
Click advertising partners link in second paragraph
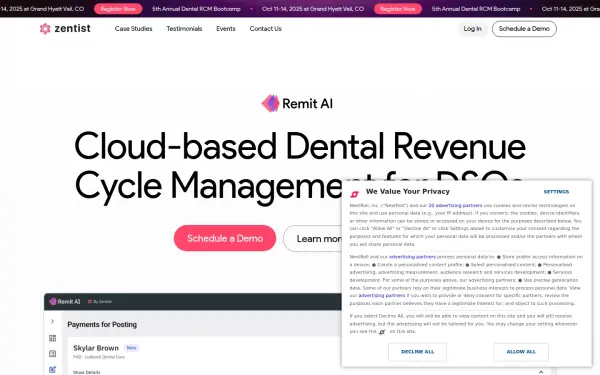coord(412,257)
